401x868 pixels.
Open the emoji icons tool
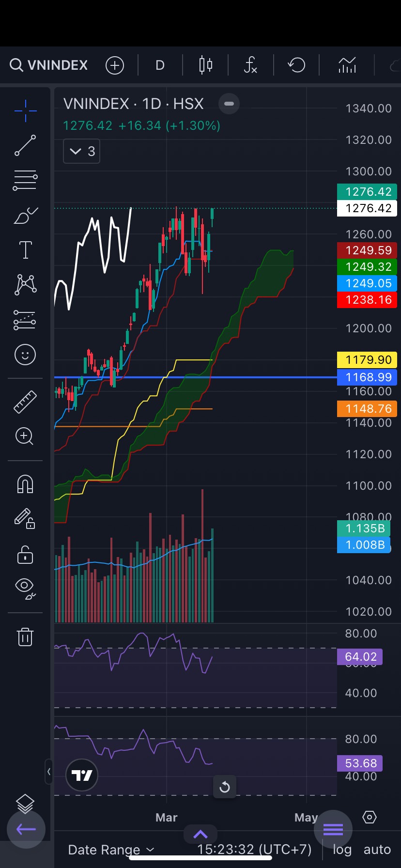tap(25, 355)
